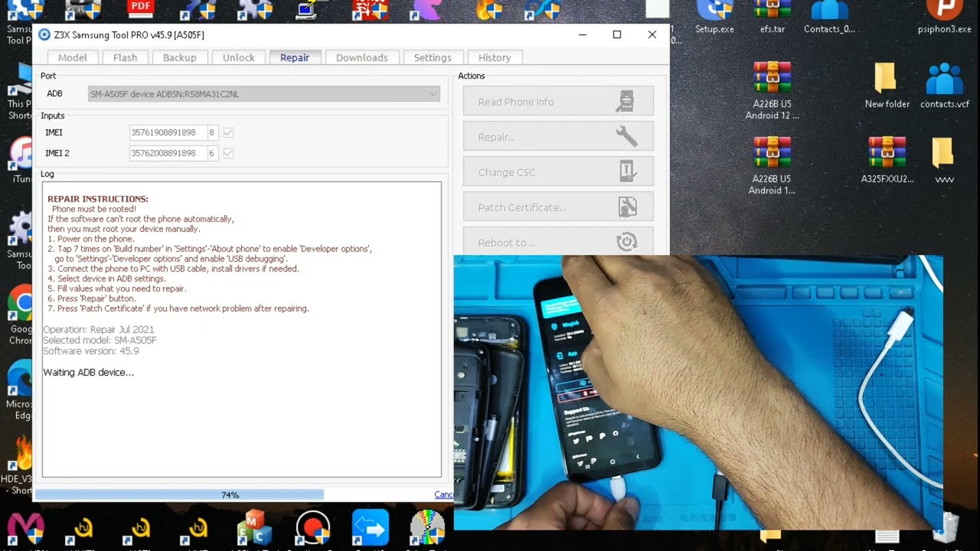Select the psiphon3.exe desktop icon
This screenshot has height=551, width=980.
944,17
